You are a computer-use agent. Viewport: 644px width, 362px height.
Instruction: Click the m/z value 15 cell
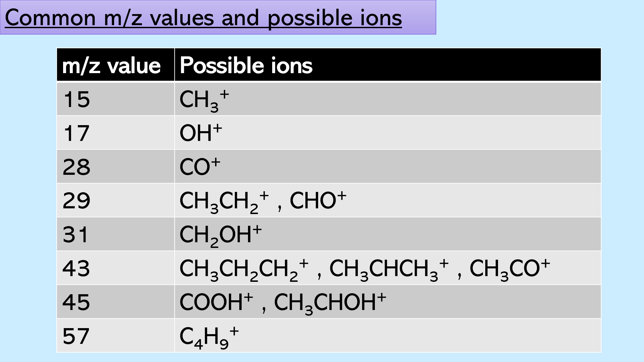coord(116,99)
